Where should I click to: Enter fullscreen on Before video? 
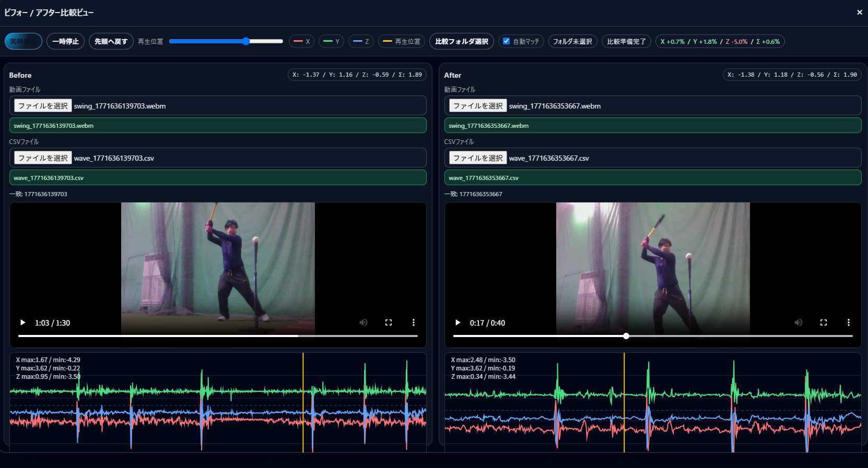(x=389, y=322)
